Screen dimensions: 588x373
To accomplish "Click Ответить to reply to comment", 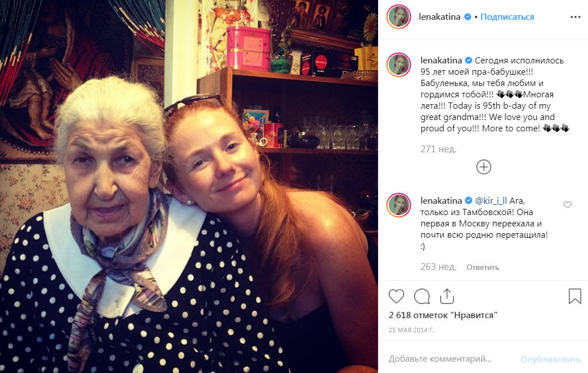I will click(x=483, y=267).
